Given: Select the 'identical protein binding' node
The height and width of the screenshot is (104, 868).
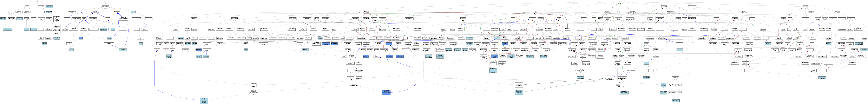Looking at the screenshot, I should tap(3, 19).
